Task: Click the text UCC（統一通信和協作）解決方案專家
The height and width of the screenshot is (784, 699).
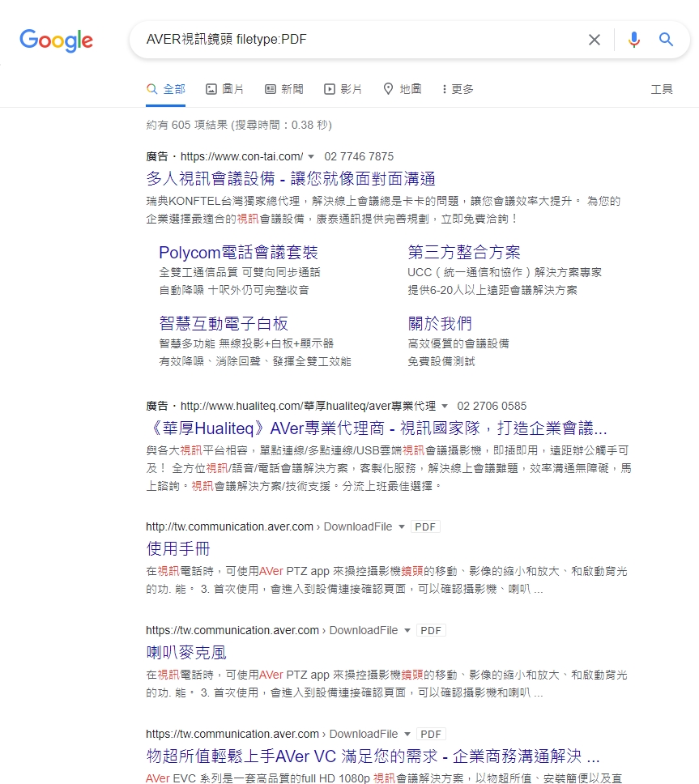Action: (505, 272)
